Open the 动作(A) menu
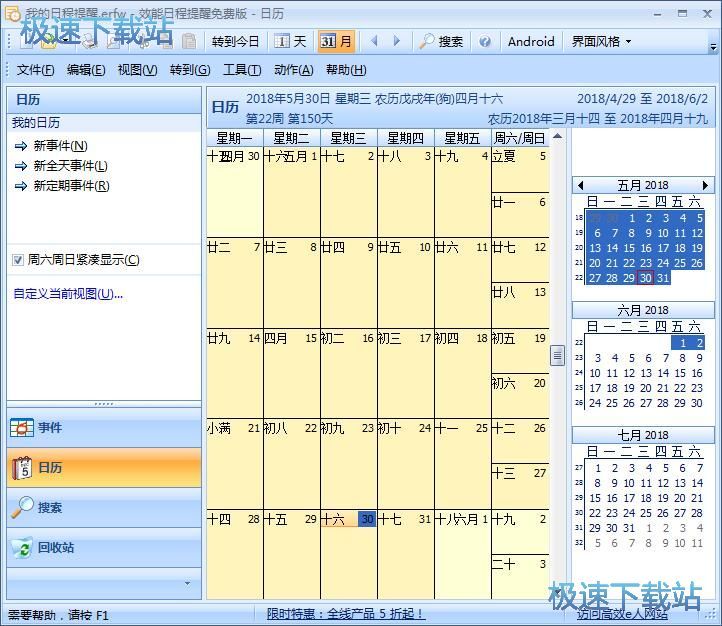722x626 pixels. (x=293, y=70)
